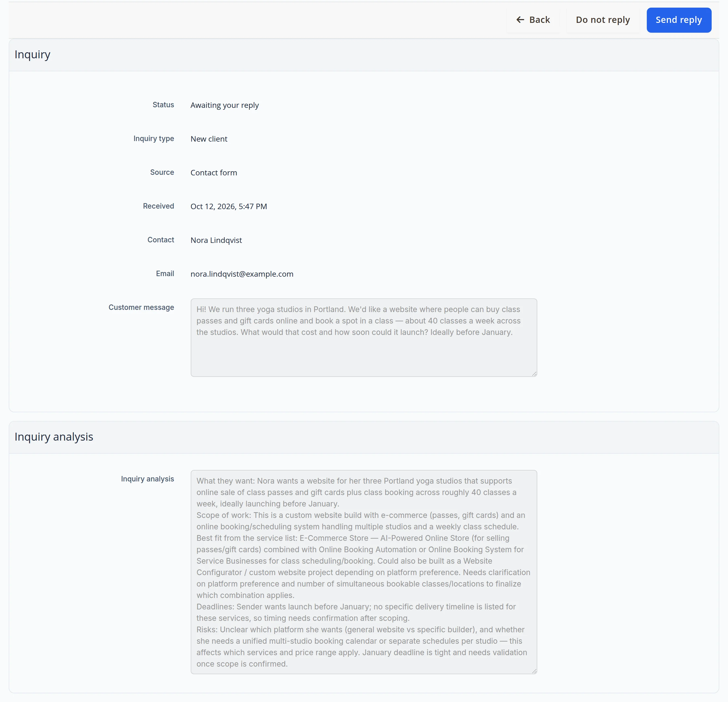Click the Inquiry section heading
Image resolution: width=728 pixels, height=702 pixels.
(x=32, y=54)
